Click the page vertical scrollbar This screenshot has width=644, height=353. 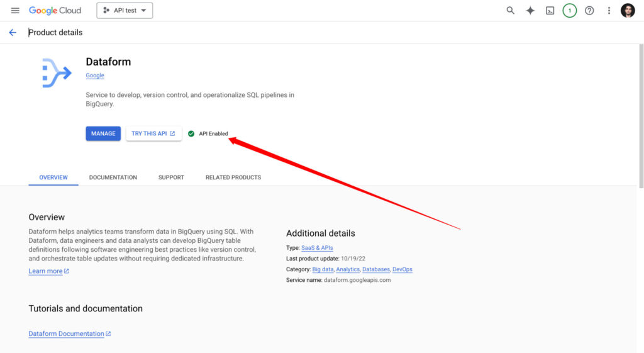(x=640, y=113)
